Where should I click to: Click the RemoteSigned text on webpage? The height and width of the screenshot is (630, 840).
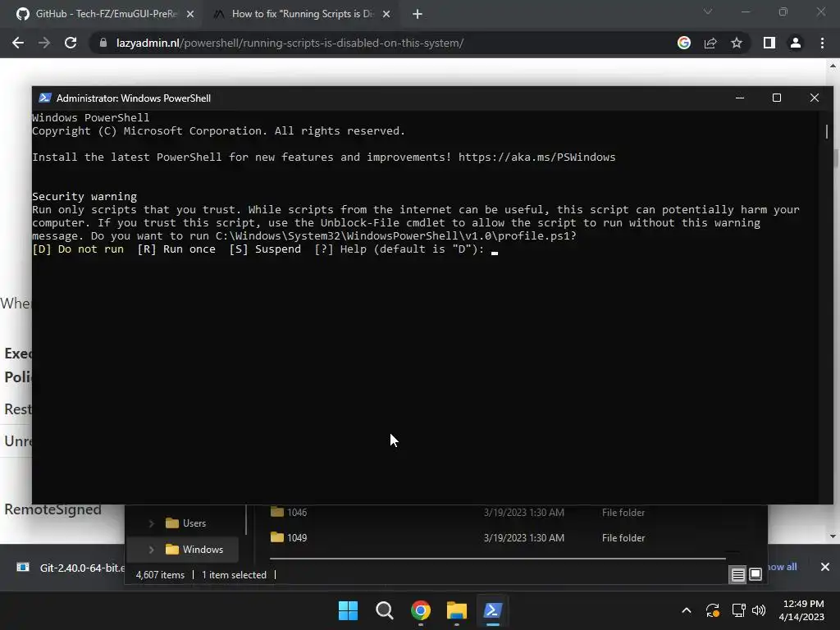(x=52, y=509)
